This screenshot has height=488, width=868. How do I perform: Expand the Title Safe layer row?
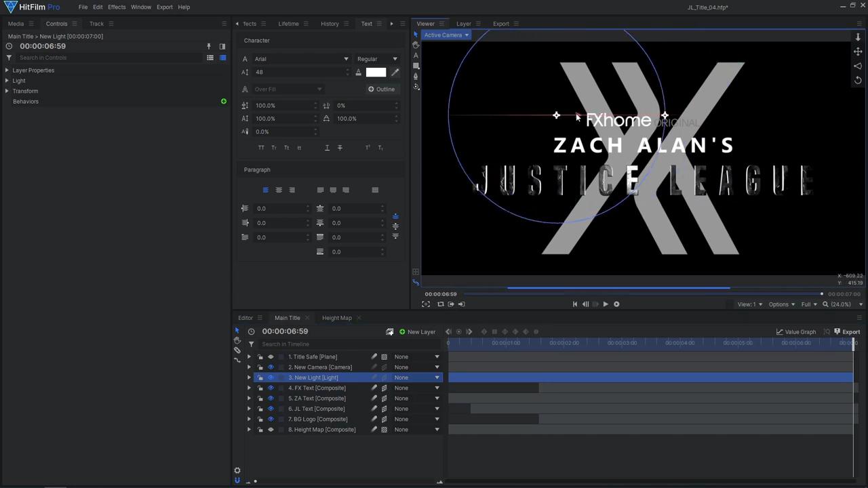tap(249, 357)
